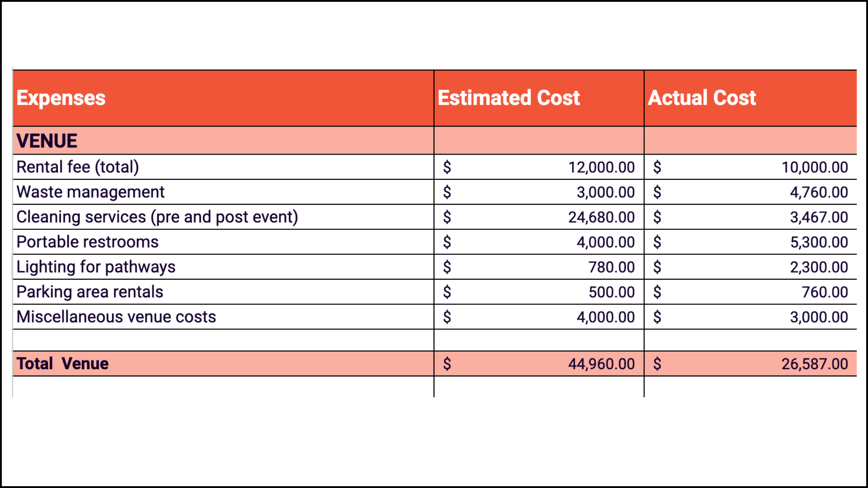The width and height of the screenshot is (868, 488).
Task: Select the Cleaning services label cell
Action: [x=157, y=217]
